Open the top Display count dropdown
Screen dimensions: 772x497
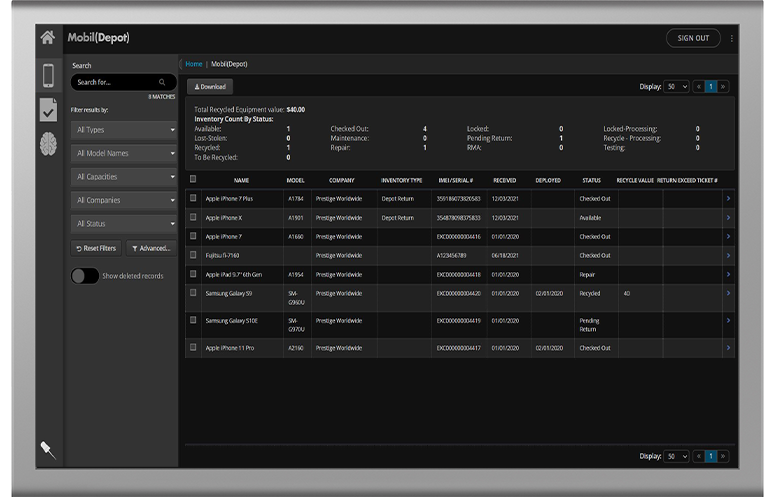[676, 87]
